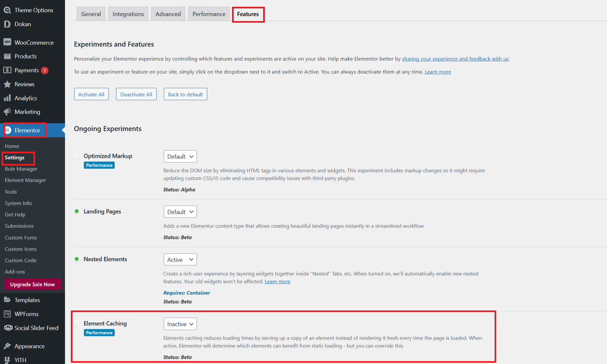Click the Status: Alpha text

coord(179,190)
